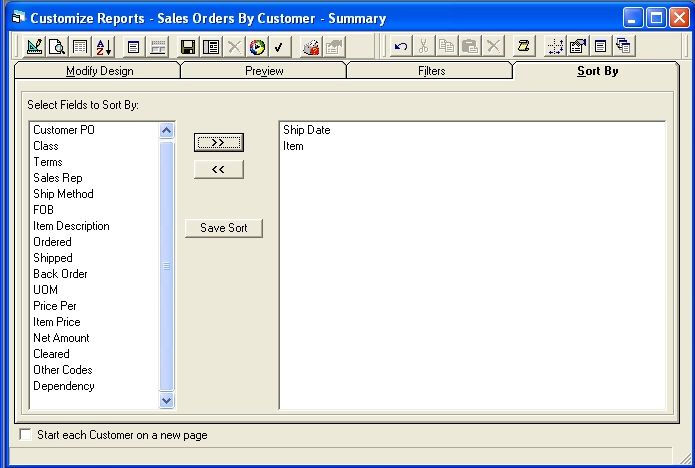
Task: Click the grayed X icon left of color wheel
Action: pyautogui.click(x=234, y=47)
